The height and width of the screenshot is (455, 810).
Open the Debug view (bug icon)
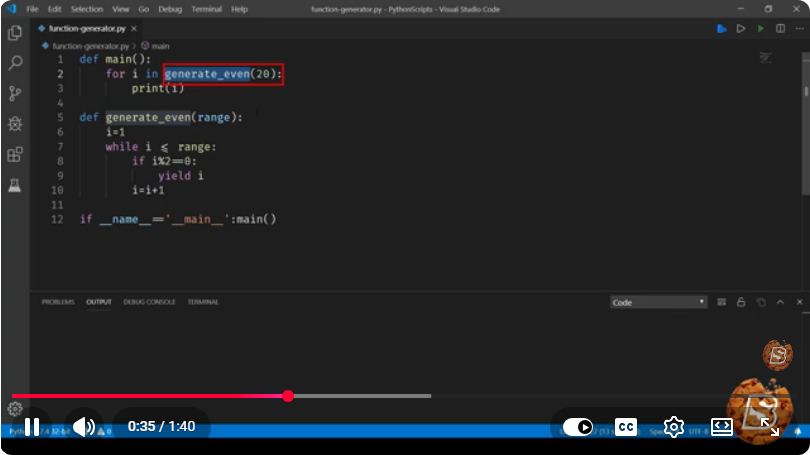[15, 124]
